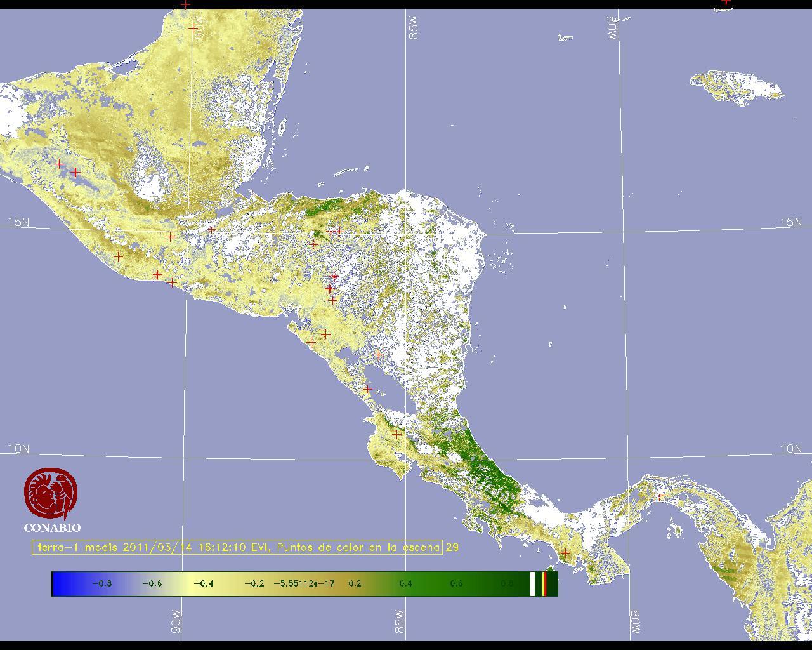This screenshot has height=650, width=812.
Task: Pick the green 0.6 region on the colorbar
Action: (455, 584)
